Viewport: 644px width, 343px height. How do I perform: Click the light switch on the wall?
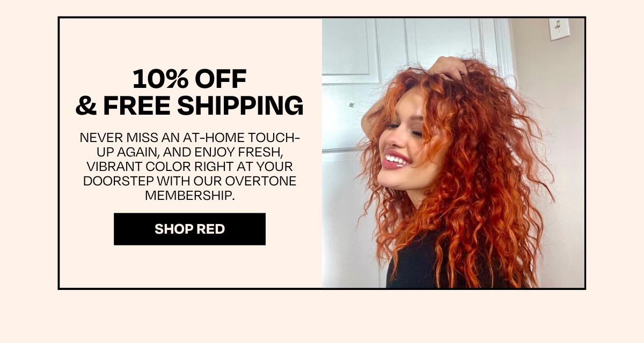coord(559,28)
